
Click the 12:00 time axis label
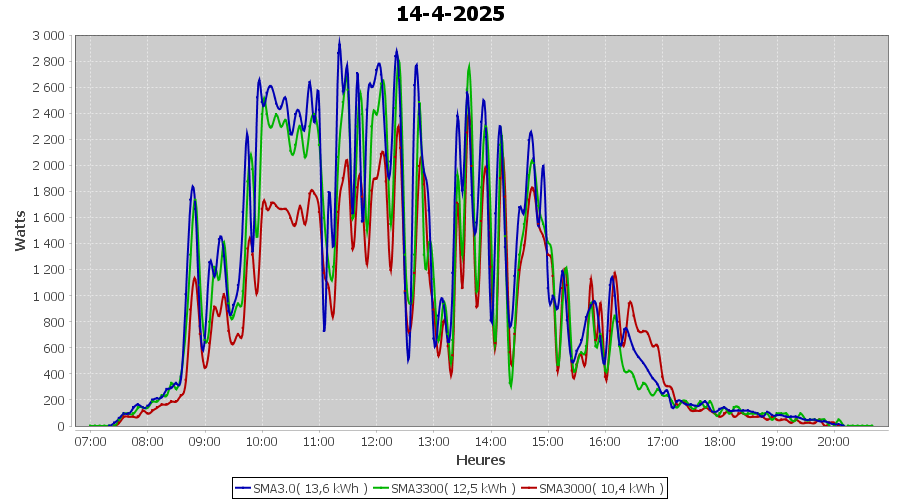click(x=377, y=441)
